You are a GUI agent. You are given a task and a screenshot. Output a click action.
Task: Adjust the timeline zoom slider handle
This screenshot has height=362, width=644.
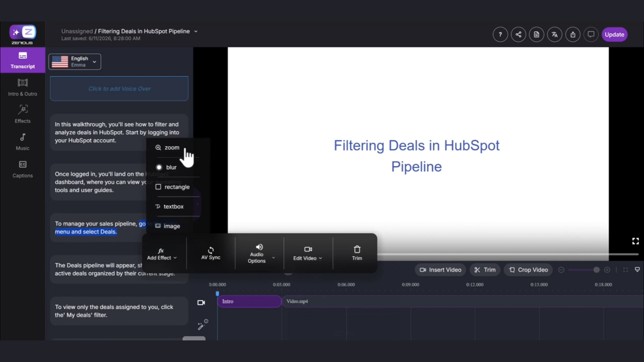(x=597, y=270)
